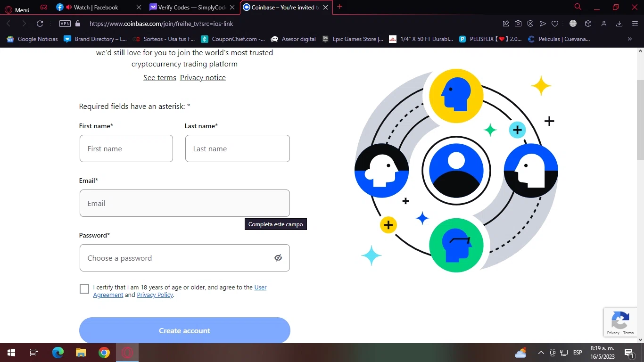Click the page vertical scrollbar thumb
Screen dimensions: 644x362
[640, 120]
